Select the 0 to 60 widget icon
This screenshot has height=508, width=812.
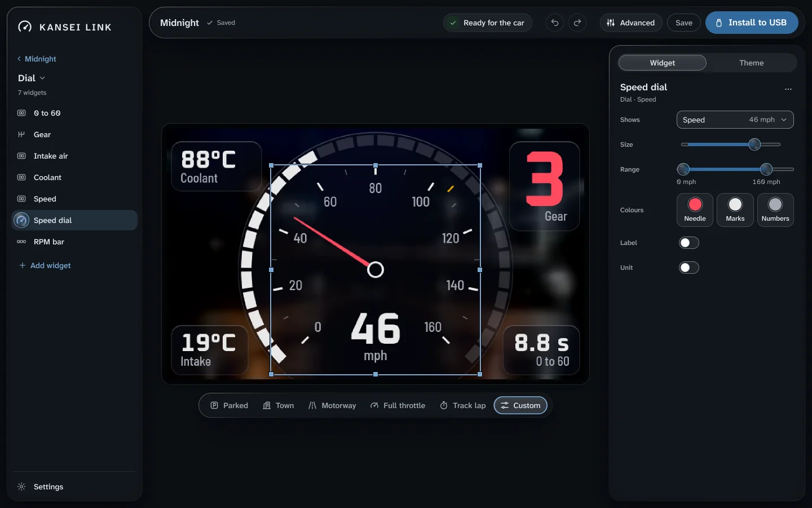(21, 113)
